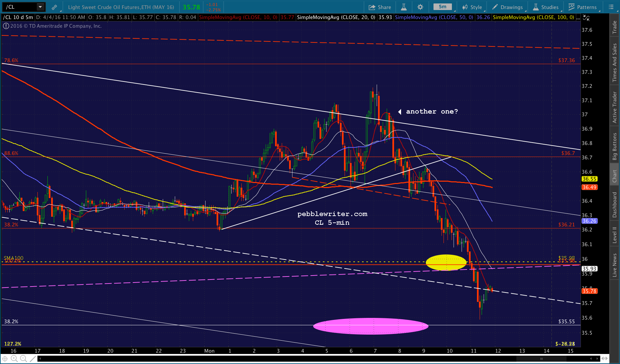Click the green 35.78 quote in header
Image resolution: width=620 pixels, height=364 pixels.
click(191, 7)
